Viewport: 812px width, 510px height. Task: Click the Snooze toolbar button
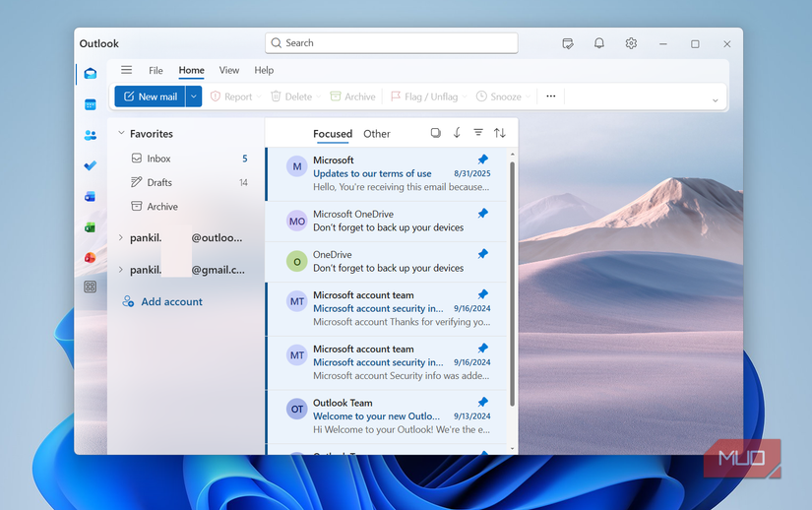click(x=499, y=96)
